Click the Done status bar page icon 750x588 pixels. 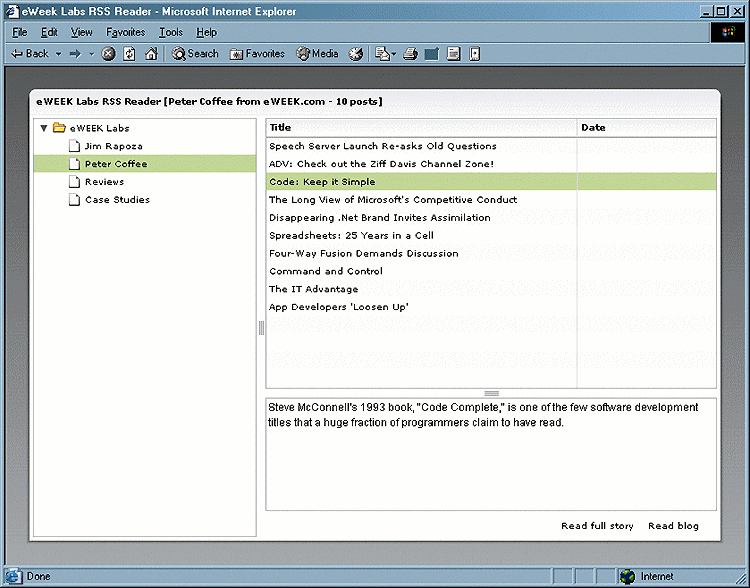coord(13,576)
